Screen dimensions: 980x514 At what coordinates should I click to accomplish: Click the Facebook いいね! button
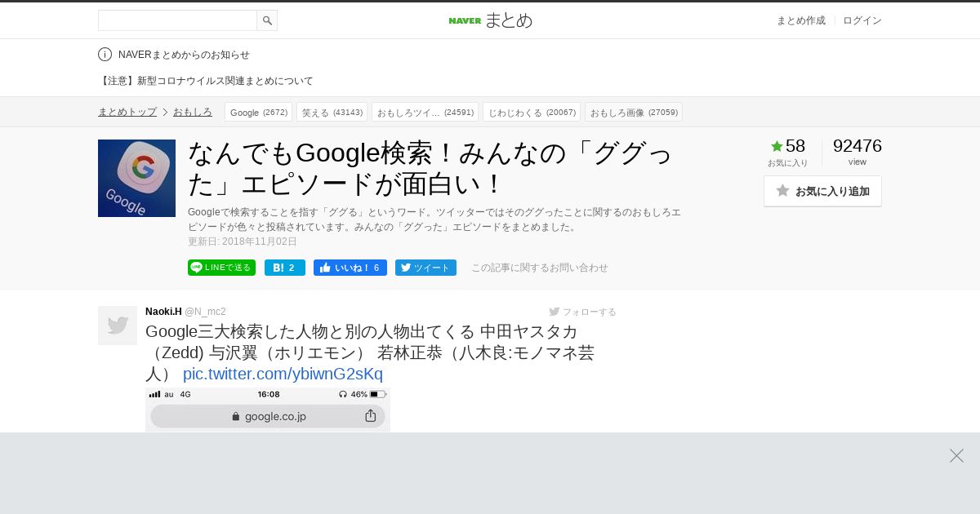pyautogui.click(x=350, y=268)
